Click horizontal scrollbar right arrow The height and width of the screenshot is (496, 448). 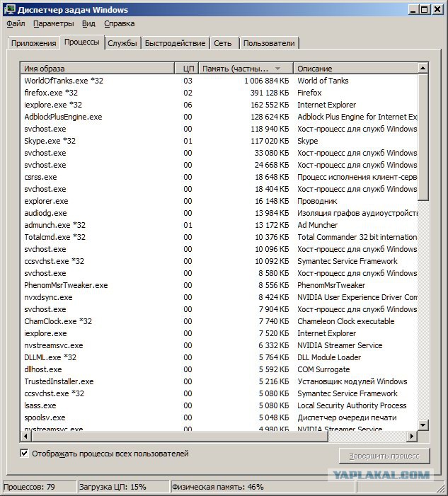(x=412, y=437)
